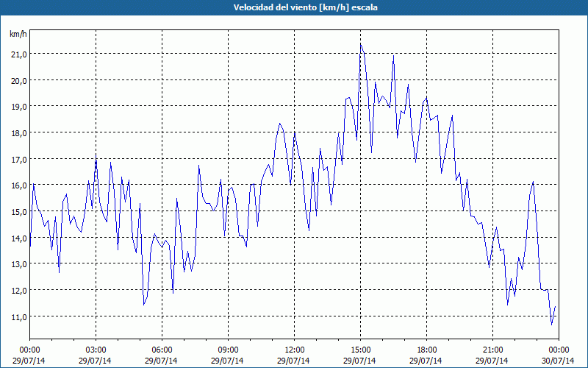Viewport: 588px width, 368px height.
Task: Select the '11,0' y-axis value
Action: [x=19, y=316]
